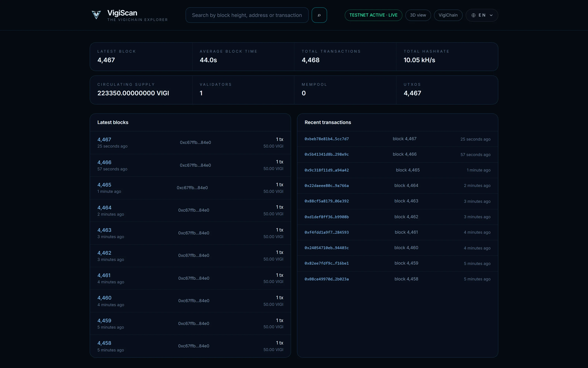Click the magnifier search button
The height and width of the screenshot is (368, 588).
pyautogui.click(x=319, y=15)
